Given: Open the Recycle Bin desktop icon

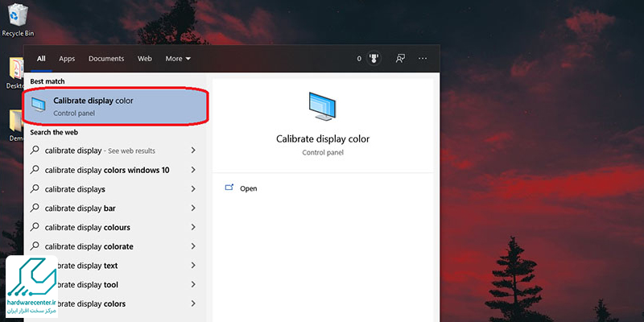Looking at the screenshot, I should 16,18.
